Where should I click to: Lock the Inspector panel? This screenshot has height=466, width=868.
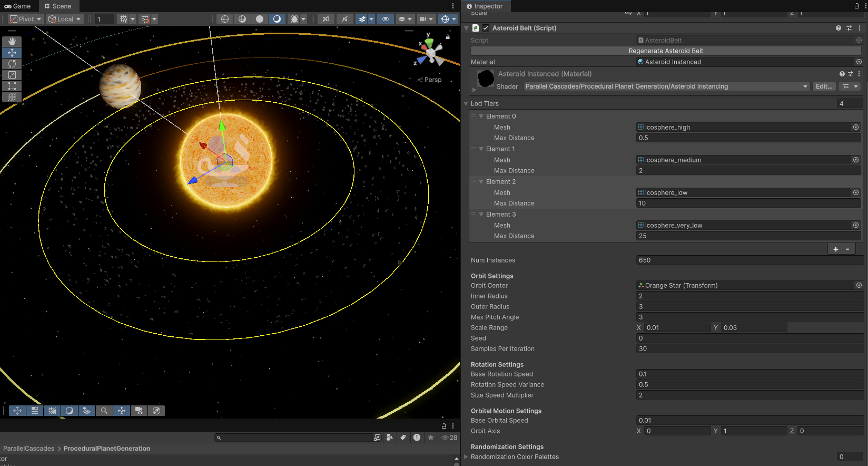point(857,6)
